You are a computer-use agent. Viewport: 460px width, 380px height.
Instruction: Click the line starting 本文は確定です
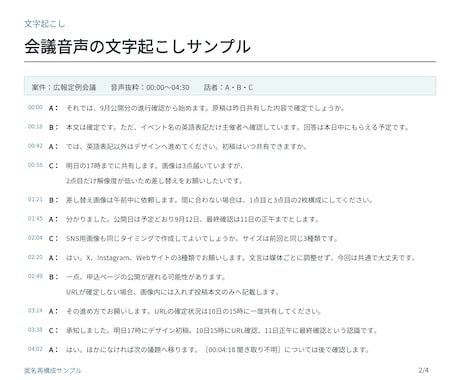coord(237,127)
